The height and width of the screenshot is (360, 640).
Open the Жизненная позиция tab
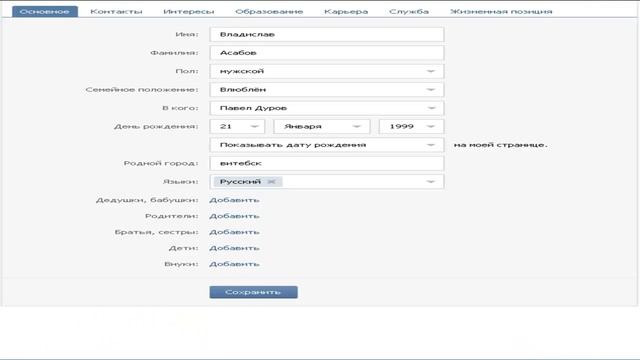point(501,11)
